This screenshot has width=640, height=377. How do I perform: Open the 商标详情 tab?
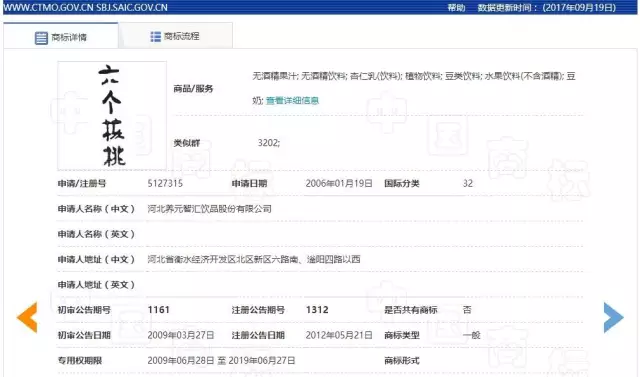61,36
